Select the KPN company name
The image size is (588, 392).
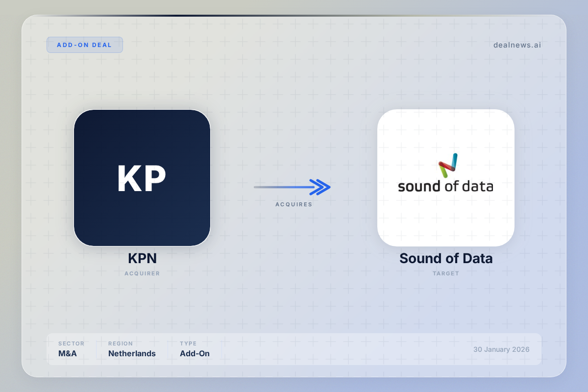(x=142, y=258)
